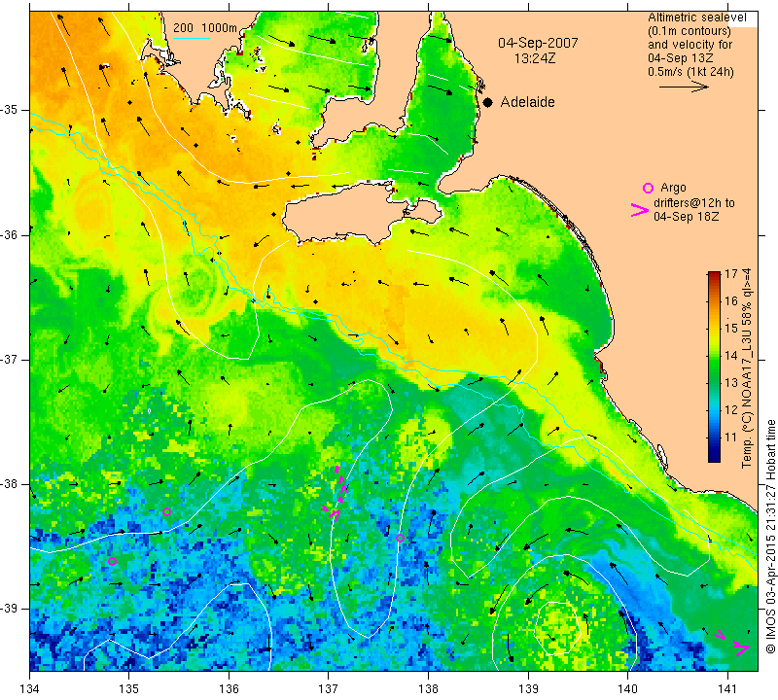The height and width of the screenshot is (700, 778).
Task: Click the 140 longitude axis label
Action: pos(627,688)
